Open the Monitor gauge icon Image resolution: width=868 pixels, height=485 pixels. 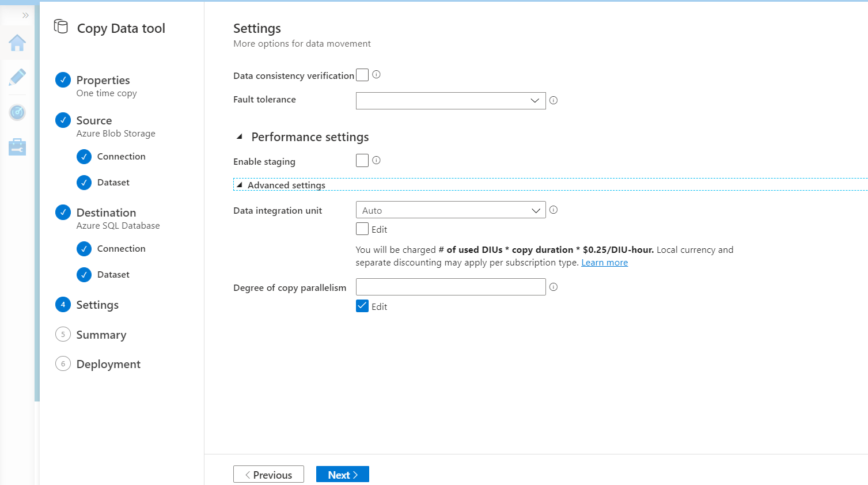pos(17,112)
